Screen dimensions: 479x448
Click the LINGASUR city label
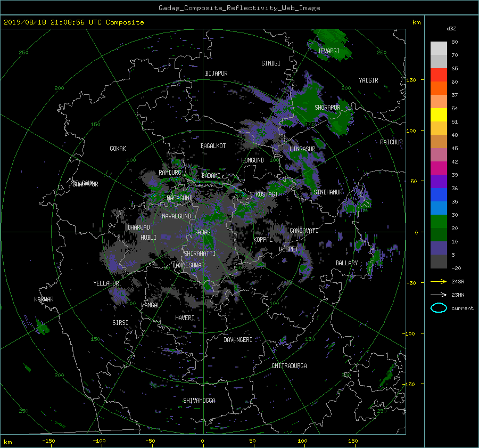[x=302, y=149]
